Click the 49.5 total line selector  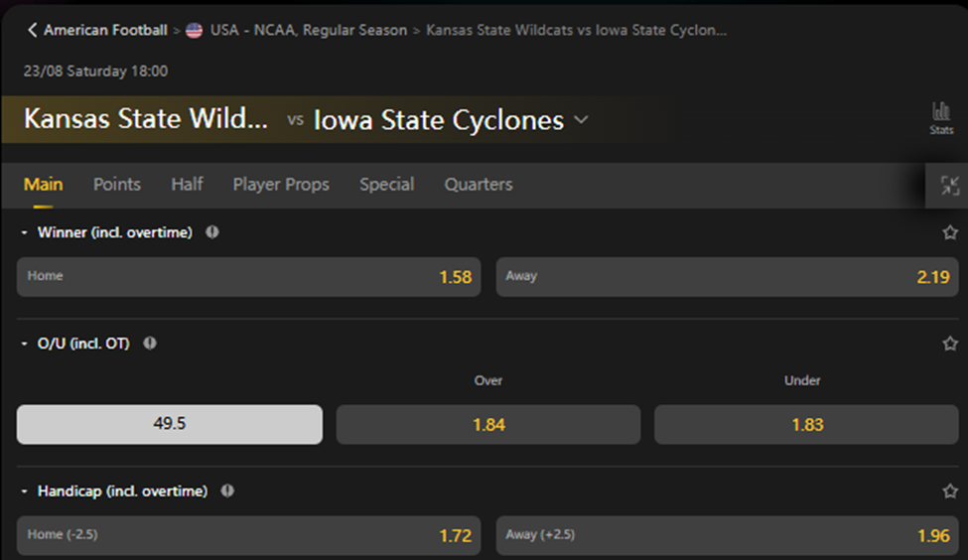170,424
